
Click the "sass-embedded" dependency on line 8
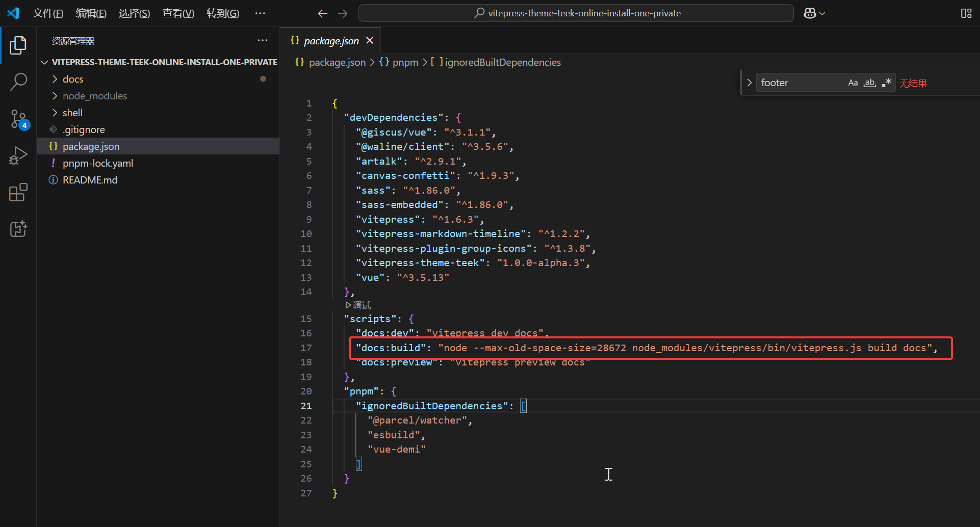[400, 204]
